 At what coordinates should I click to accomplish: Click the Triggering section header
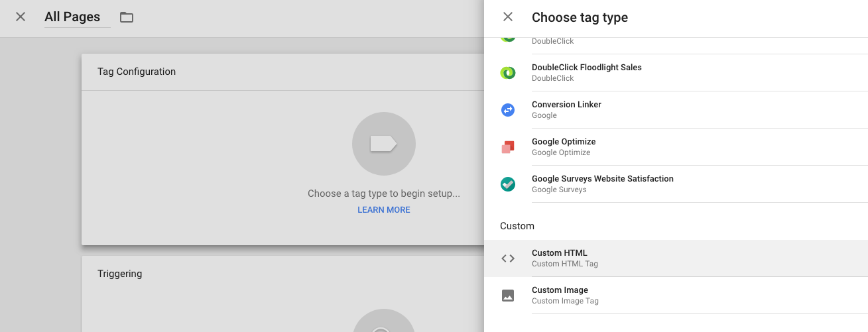[x=119, y=274]
